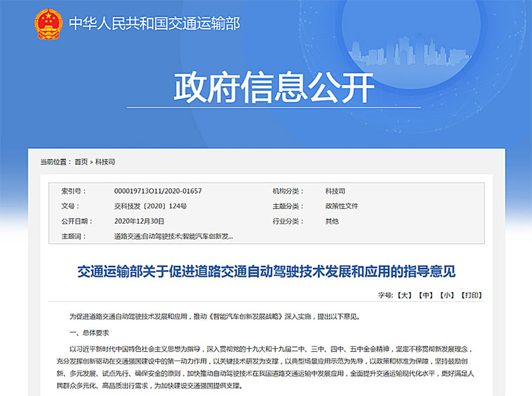Click the 行业分类 label
This screenshot has height=396, width=532.
[x=287, y=222]
